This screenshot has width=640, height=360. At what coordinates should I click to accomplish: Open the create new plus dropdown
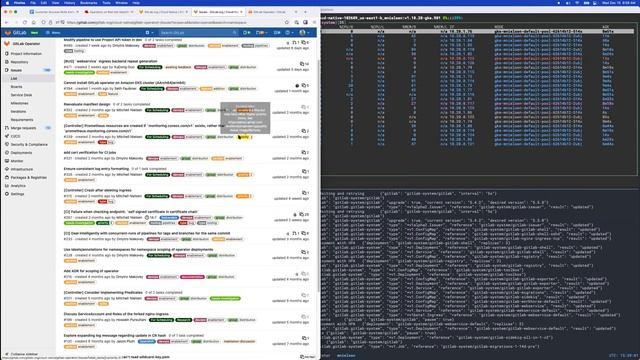click(149, 32)
